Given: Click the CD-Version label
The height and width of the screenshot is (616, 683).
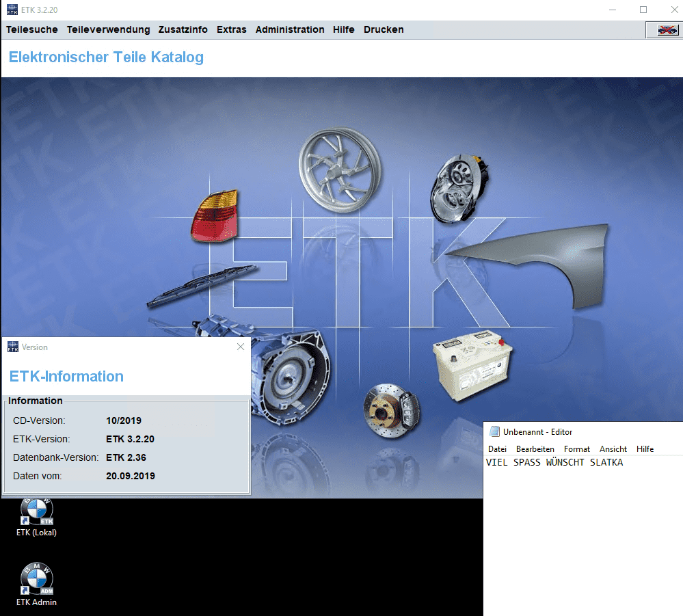Looking at the screenshot, I should pos(39,420).
